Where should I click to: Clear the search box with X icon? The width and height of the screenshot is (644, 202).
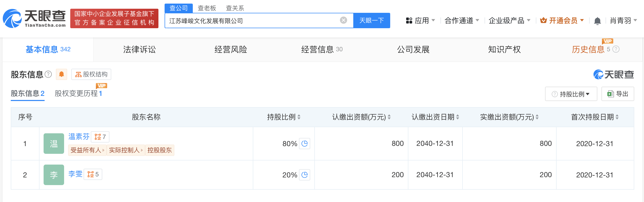(x=344, y=20)
